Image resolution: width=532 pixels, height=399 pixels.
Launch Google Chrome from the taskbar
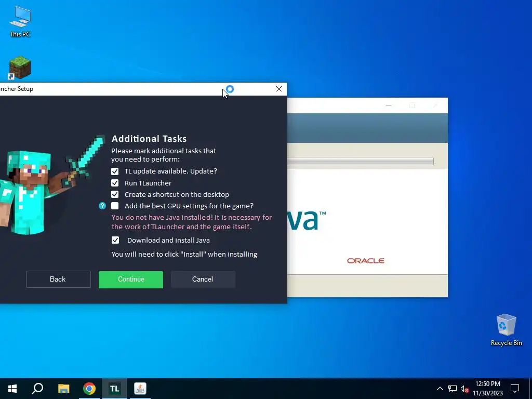click(89, 389)
